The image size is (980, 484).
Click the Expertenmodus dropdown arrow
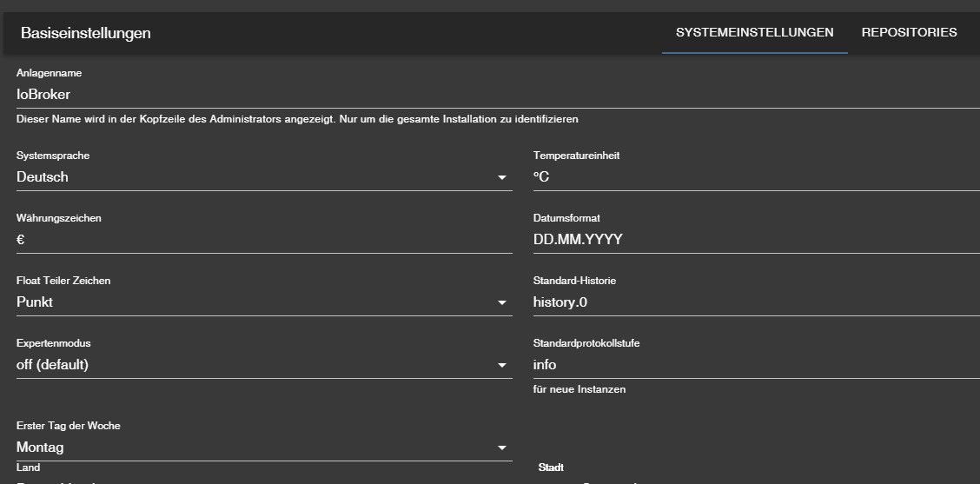502,365
